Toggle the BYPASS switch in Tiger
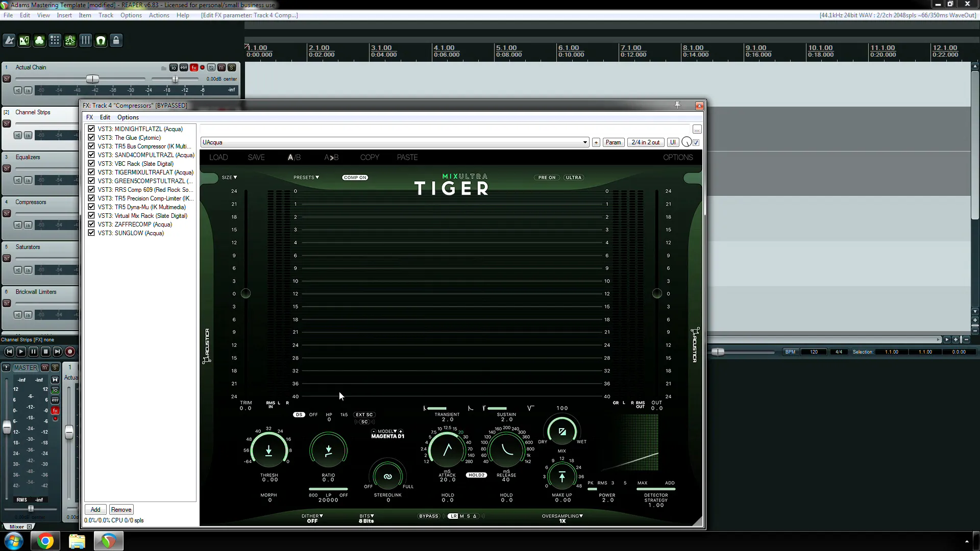Screen dimensions: 980x551 (x=429, y=516)
